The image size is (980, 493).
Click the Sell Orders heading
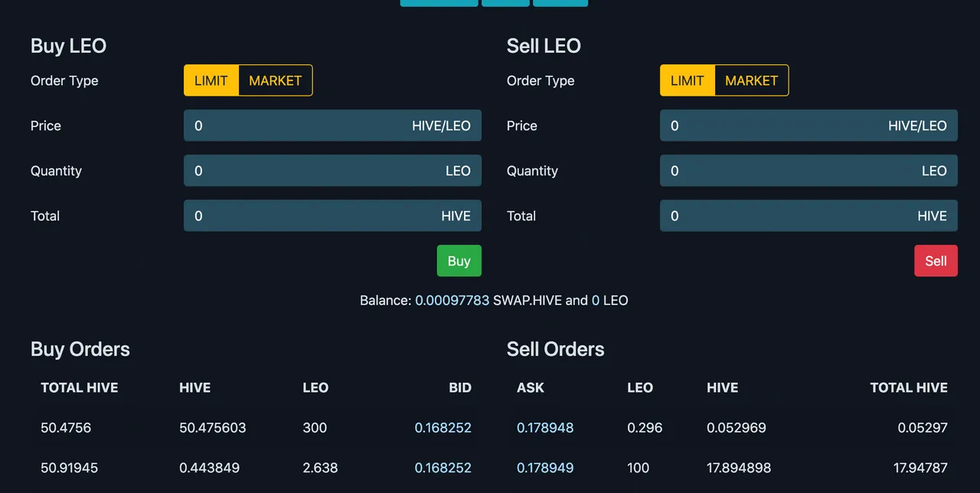tap(556, 349)
